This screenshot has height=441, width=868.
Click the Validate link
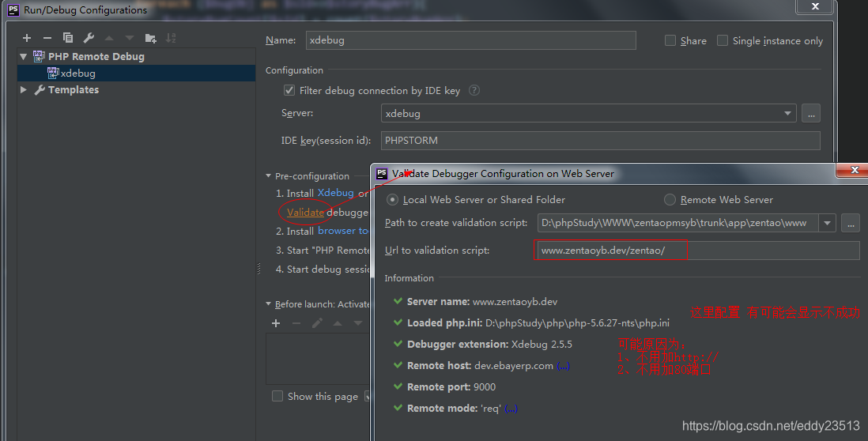305,213
